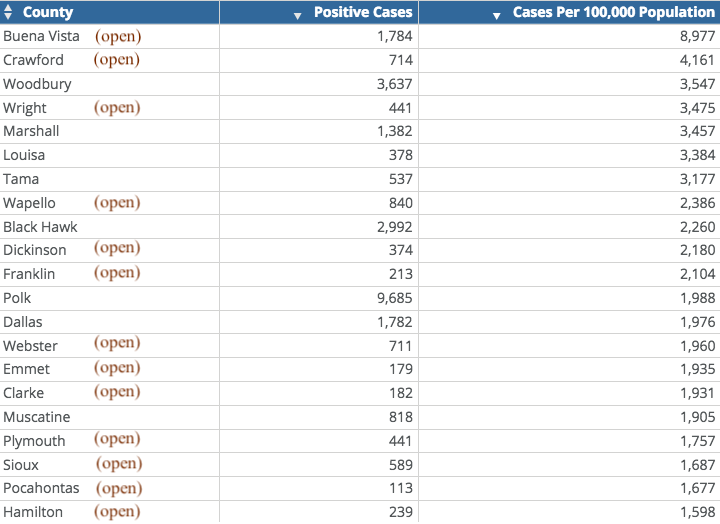
Task: Click the County column sort arrows icon
Action: tap(8, 12)
